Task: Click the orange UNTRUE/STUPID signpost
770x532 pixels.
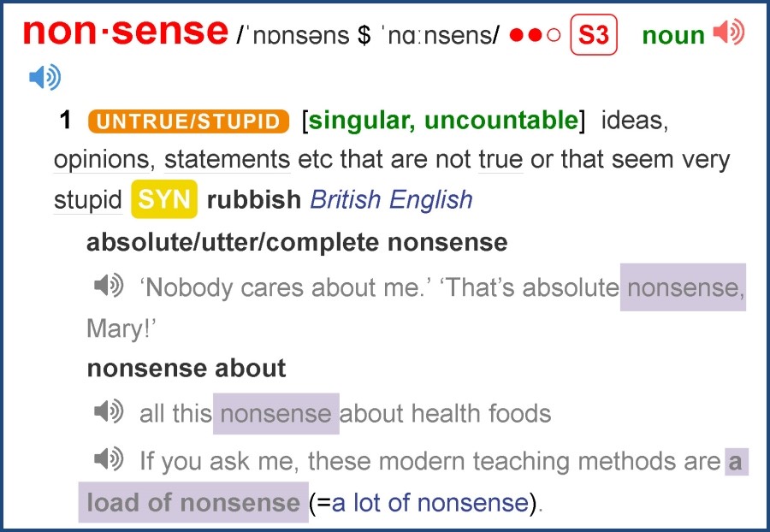Action: [188, 121]
